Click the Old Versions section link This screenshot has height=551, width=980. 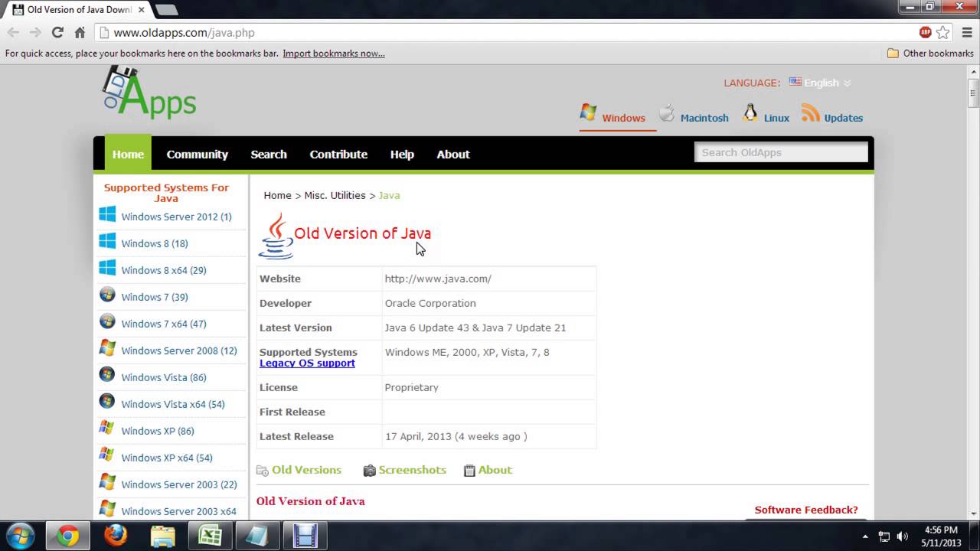pos(306,470)
